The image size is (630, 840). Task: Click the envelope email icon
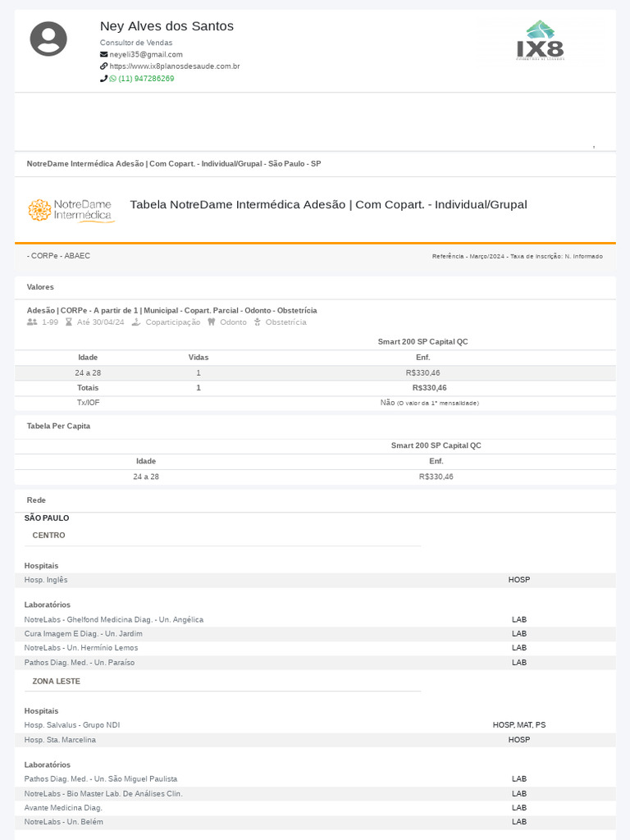(104, 54)
